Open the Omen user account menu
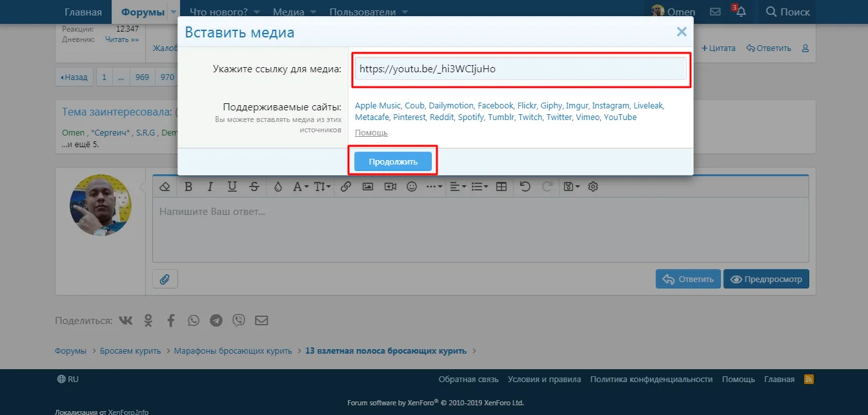 point(673,12)
